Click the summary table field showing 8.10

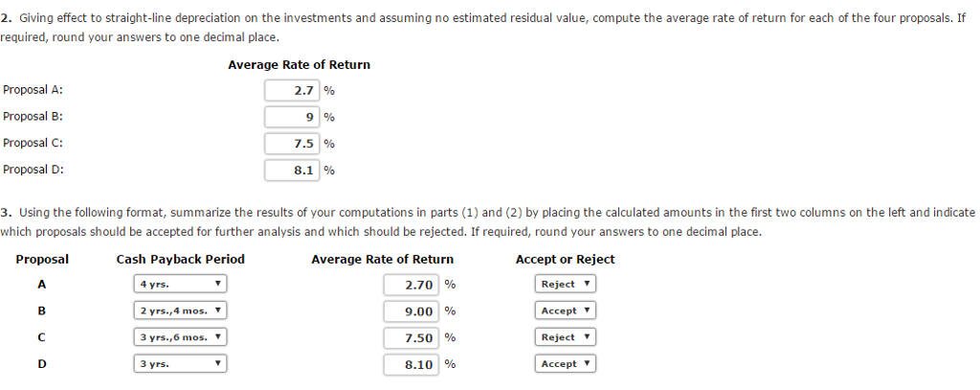(x=411, y=364)
